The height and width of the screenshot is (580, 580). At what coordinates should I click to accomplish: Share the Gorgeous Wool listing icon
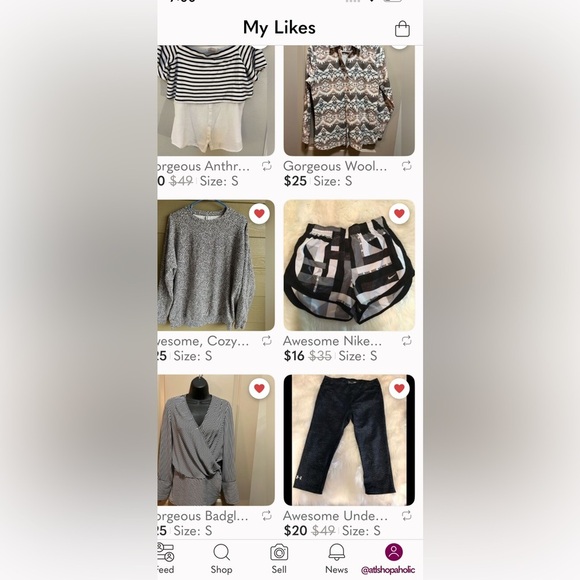pyautogui.click(x=407, y=166)
